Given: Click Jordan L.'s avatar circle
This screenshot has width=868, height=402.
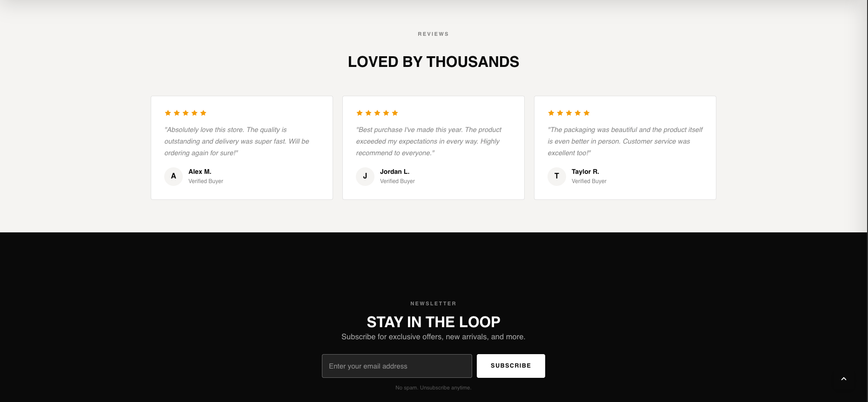Looking at the screenshot, I should tap(365, 176).
